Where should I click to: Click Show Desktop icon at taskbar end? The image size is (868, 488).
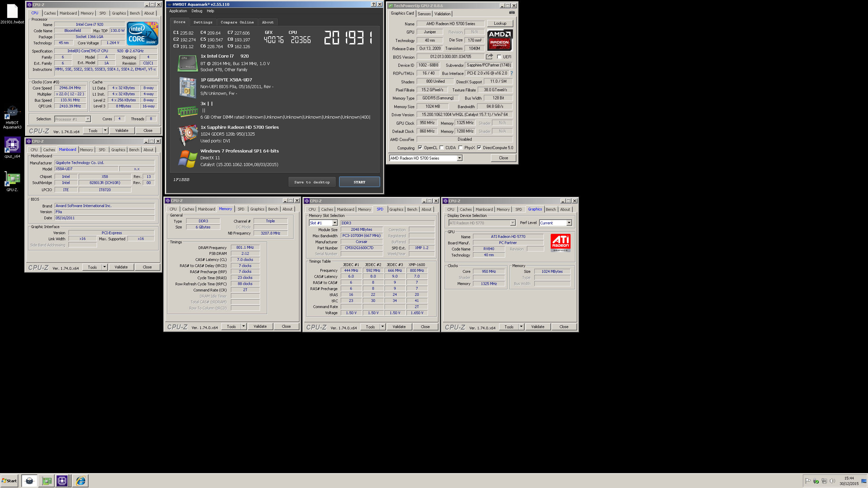click(x=864, y=481)
